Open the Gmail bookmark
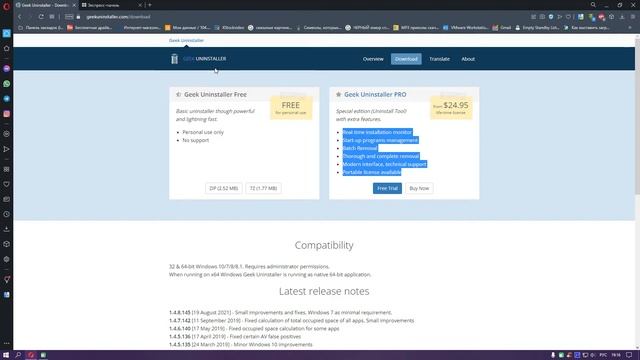 502,28
